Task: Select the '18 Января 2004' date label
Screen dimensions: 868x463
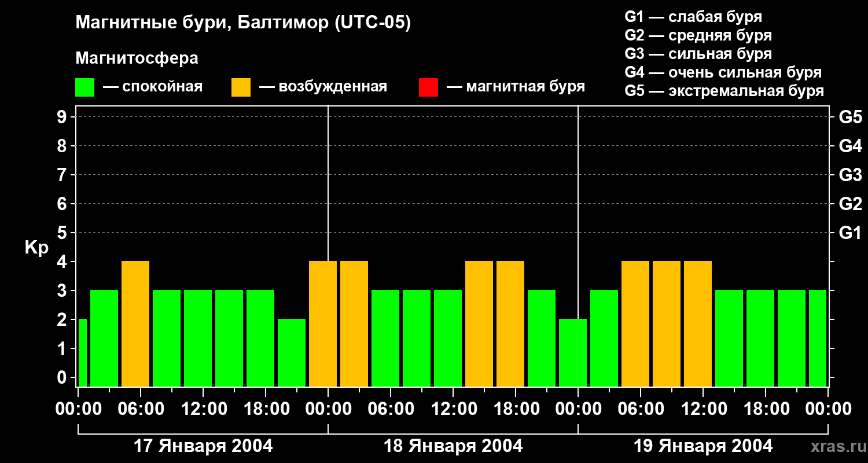Action: point(453,446)
